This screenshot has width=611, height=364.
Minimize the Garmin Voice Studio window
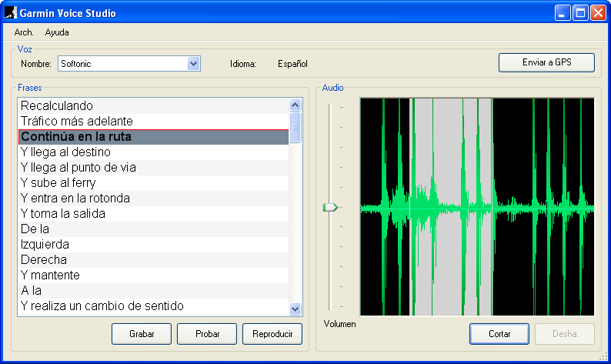pyautogui.click(x=563, y=13)
